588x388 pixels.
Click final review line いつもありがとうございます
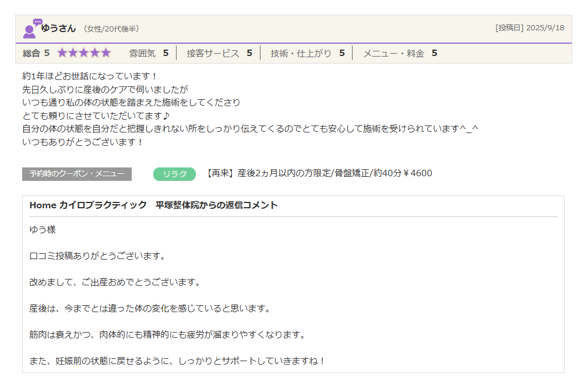(x=82, y=142)
